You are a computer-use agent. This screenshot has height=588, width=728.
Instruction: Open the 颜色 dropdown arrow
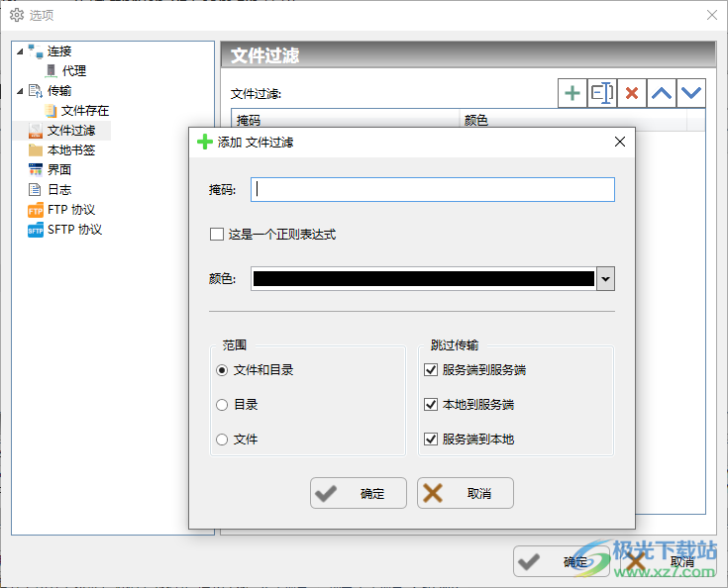605,278
